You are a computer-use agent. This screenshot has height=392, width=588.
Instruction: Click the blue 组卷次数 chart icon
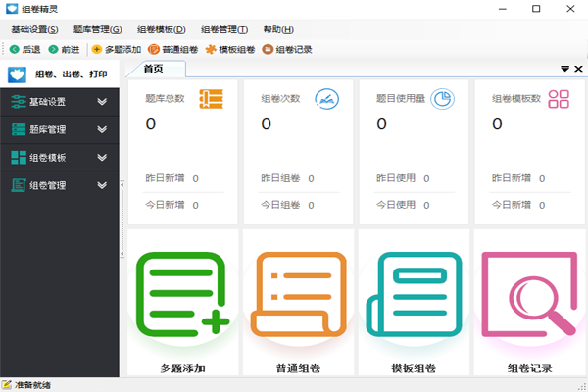pos(326,99)
